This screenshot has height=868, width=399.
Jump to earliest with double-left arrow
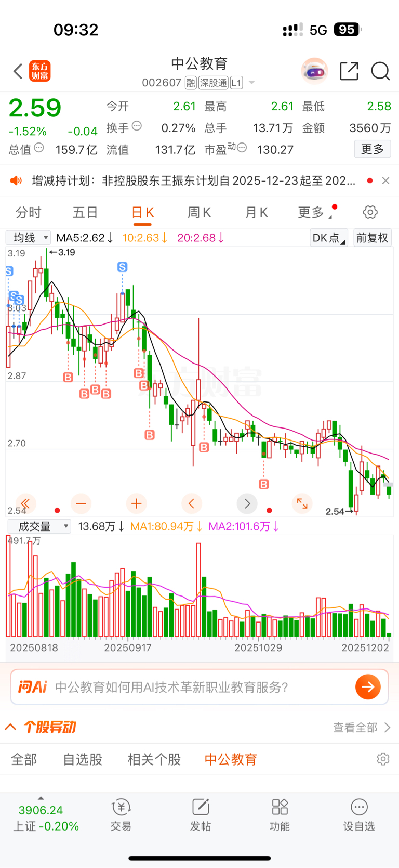tap(25, 503)
